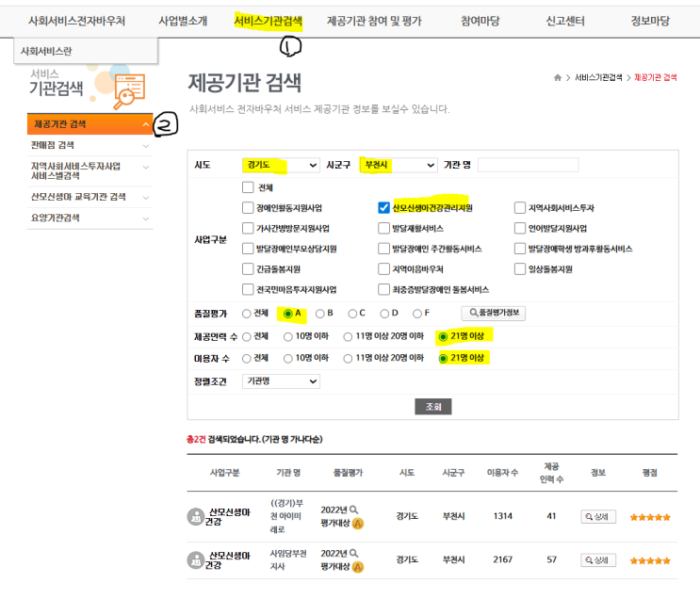Open 정보마당 top menu

(x=650, y=21)
